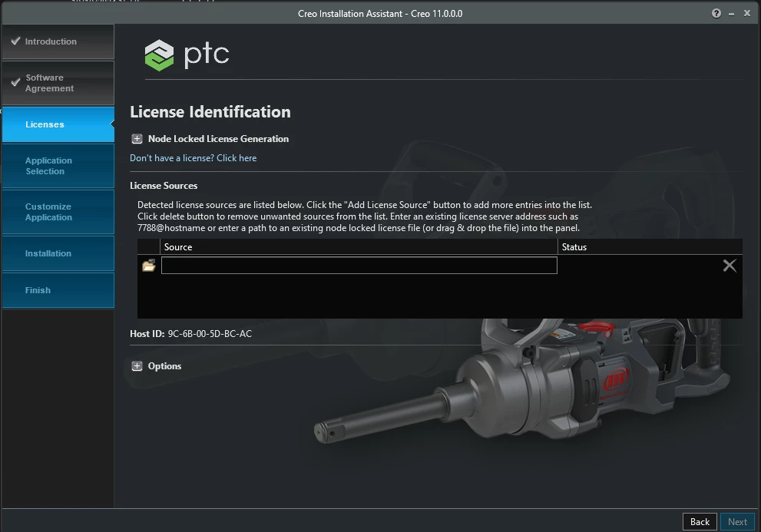Jump to the Finish step
761x532 pixels.
point(58,290)
